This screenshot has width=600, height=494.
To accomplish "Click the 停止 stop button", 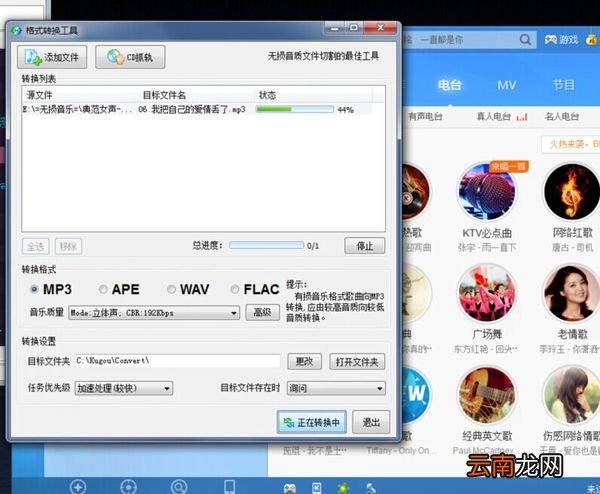I will [365, 246].
